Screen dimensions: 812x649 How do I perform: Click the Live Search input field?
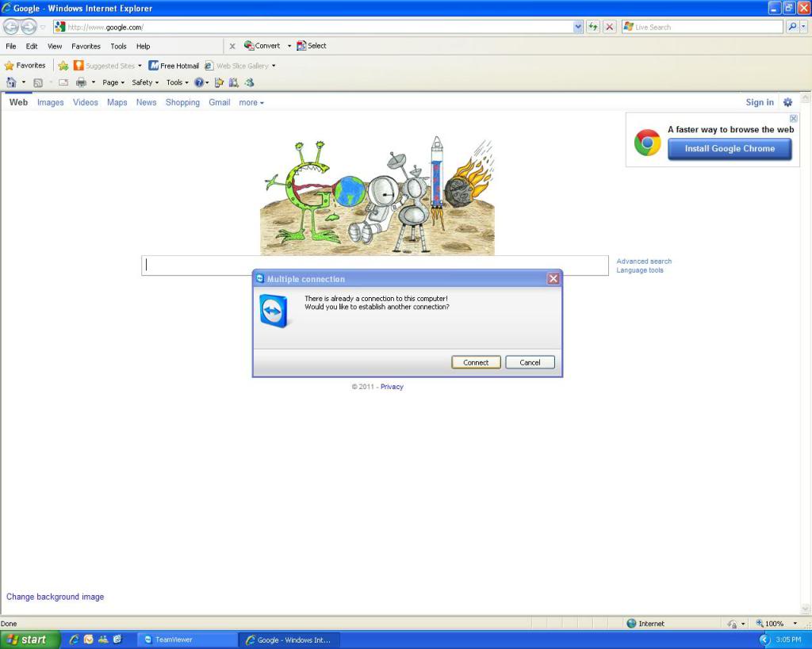tap(703, 27)
